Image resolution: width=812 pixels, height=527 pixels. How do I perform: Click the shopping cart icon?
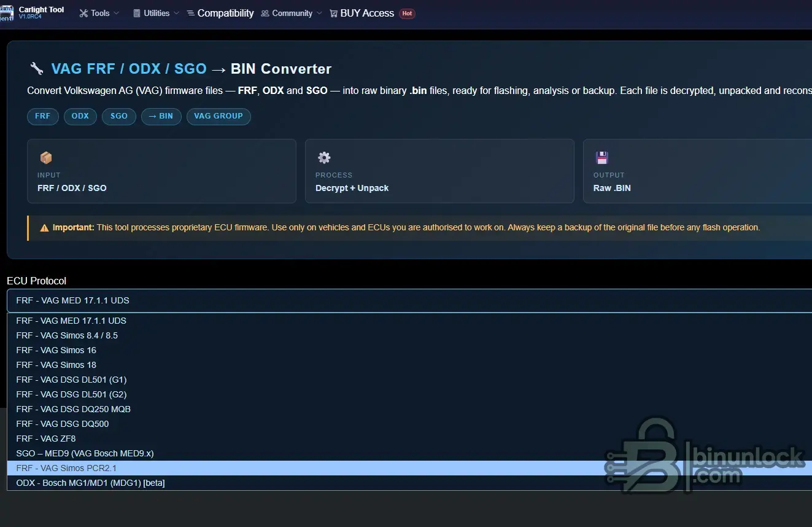333,13
